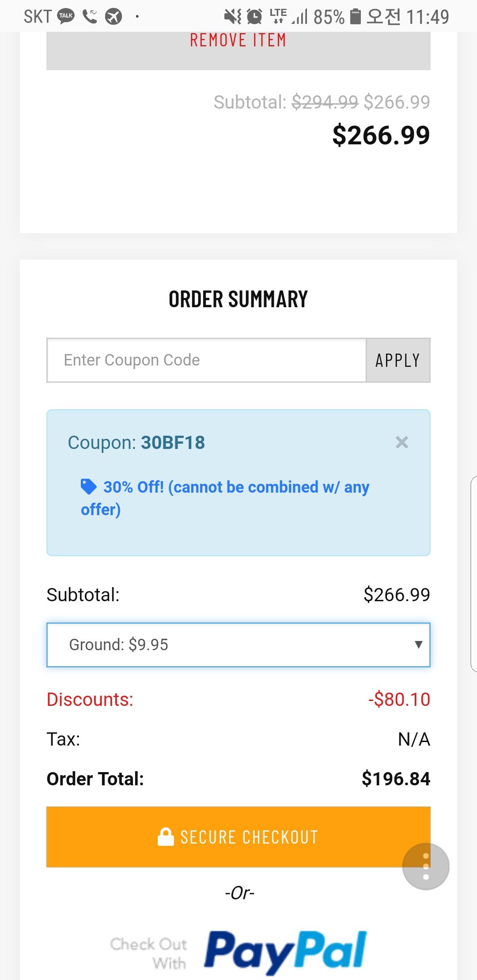Remove the 30BF18 coupon with X
The height and width of the screenshot is (980, 477).
(x=401, y=442)
